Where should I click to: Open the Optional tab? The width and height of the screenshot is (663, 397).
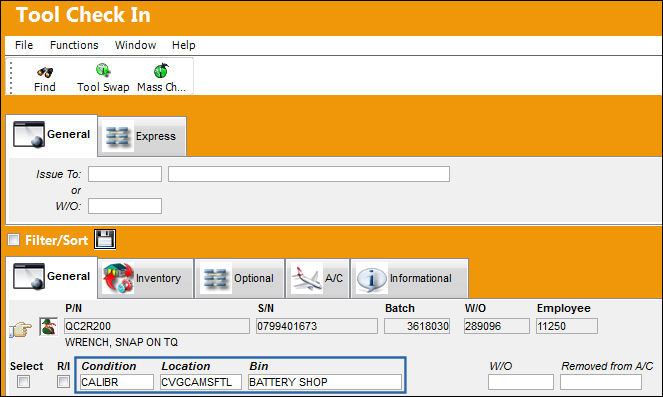tap(239, 278)
